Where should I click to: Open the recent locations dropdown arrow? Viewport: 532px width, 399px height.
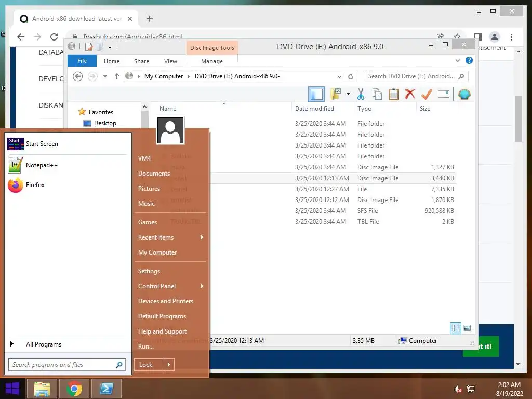[x=105, y=76]
